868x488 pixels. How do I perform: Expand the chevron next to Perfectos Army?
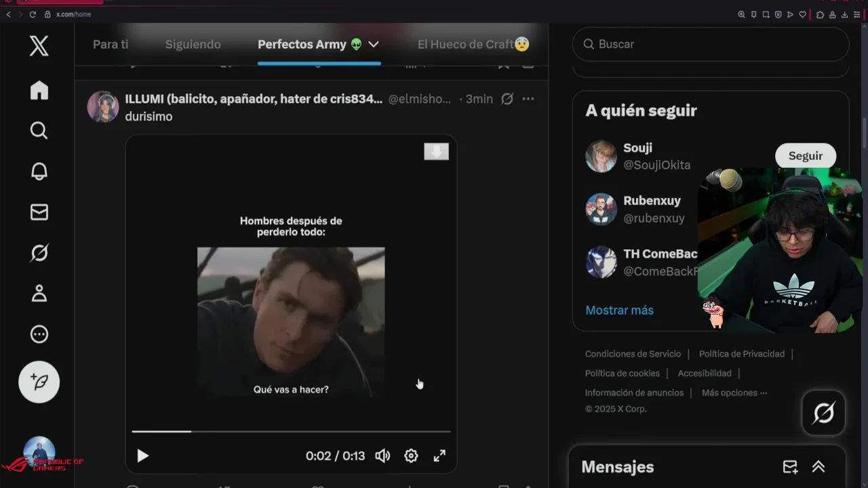click(x=374, y=44)
